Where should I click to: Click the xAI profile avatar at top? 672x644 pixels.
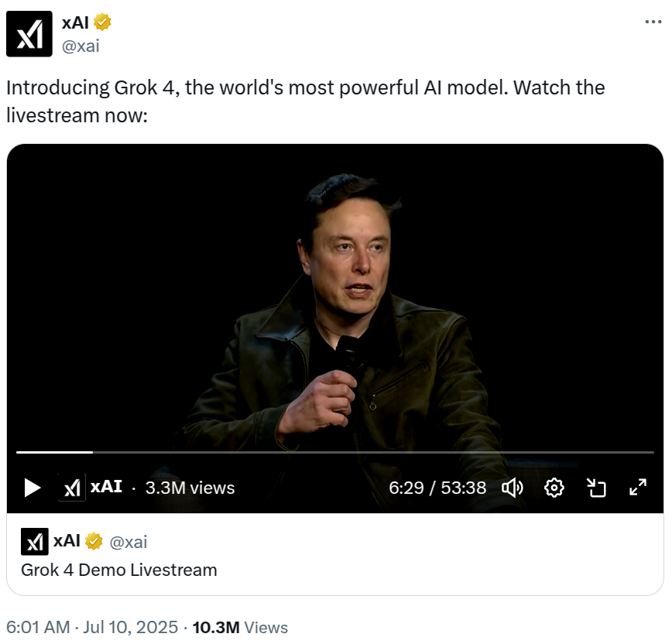tap(29, 34)
